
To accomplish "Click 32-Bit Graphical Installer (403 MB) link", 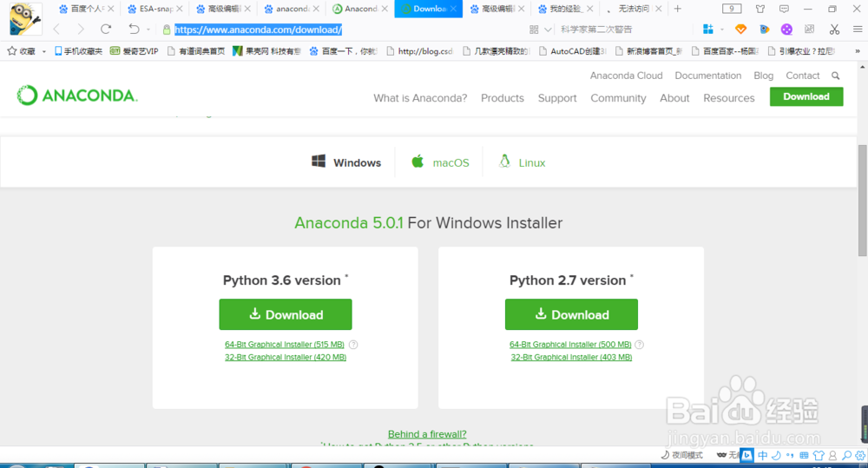I will click(571, 357).
